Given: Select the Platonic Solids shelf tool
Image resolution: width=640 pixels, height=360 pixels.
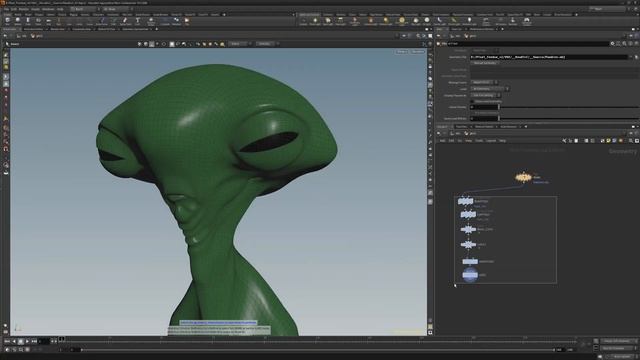Looking at the screenshot, I should pos(151,20).
